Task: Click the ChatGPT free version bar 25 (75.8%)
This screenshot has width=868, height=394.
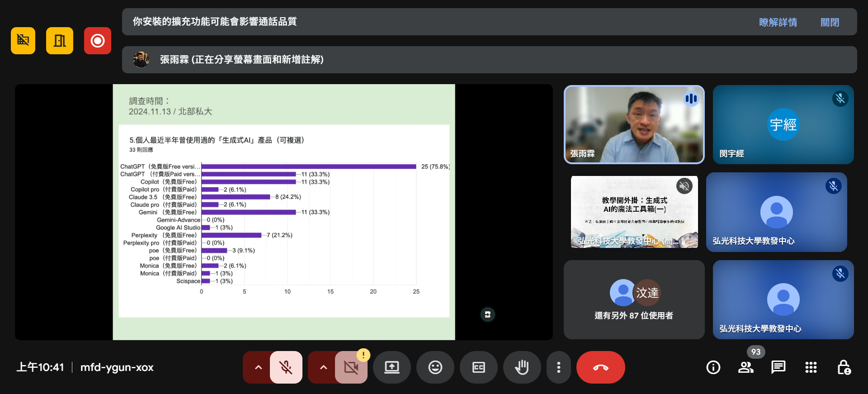Action: (309, 166)
